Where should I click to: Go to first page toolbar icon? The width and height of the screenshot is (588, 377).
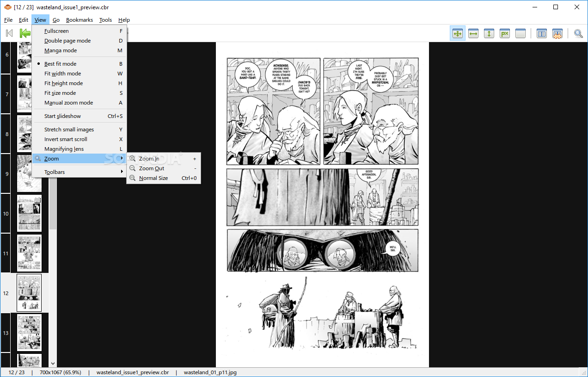point(9,33)
